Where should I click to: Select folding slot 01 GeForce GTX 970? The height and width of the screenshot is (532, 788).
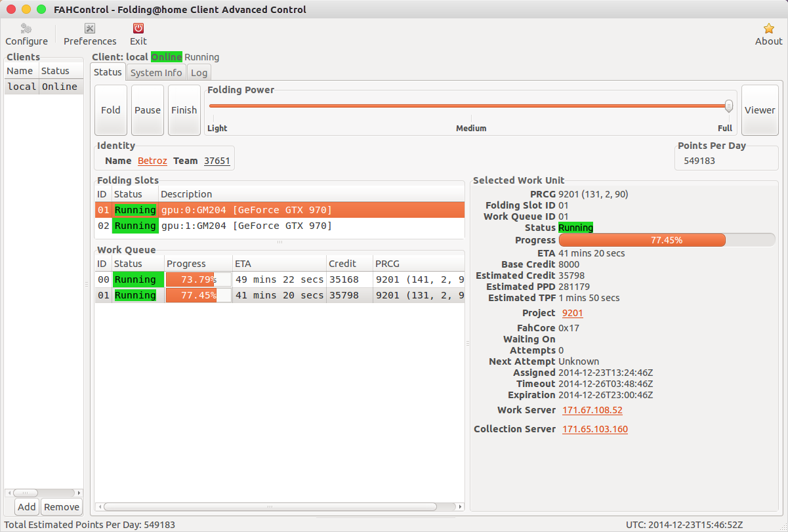(x=280, y=210)
